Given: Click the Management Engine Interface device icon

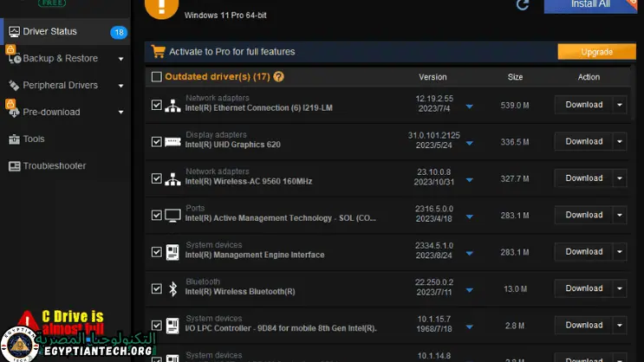Looking at the screenshot, I should [172, 252].
